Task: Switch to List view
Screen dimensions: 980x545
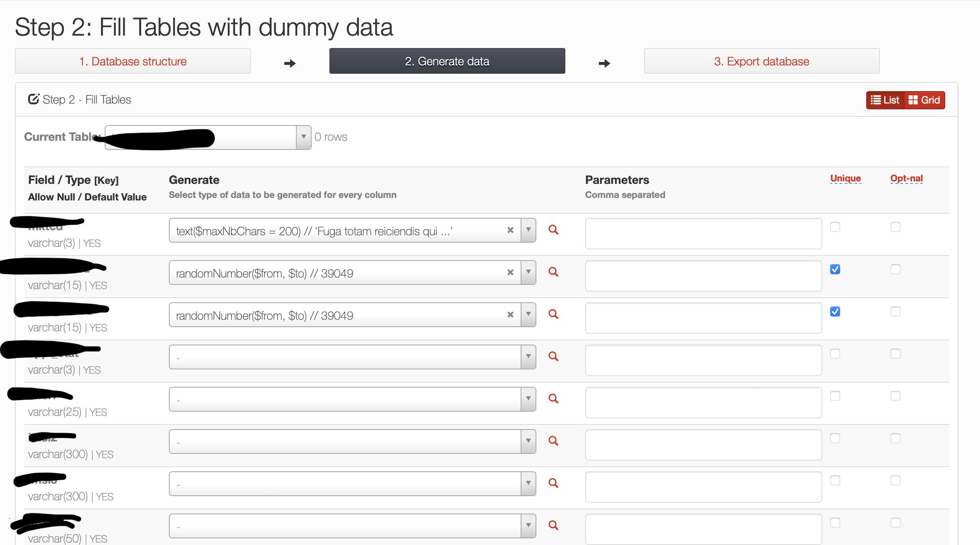Action: click(885, 100)
